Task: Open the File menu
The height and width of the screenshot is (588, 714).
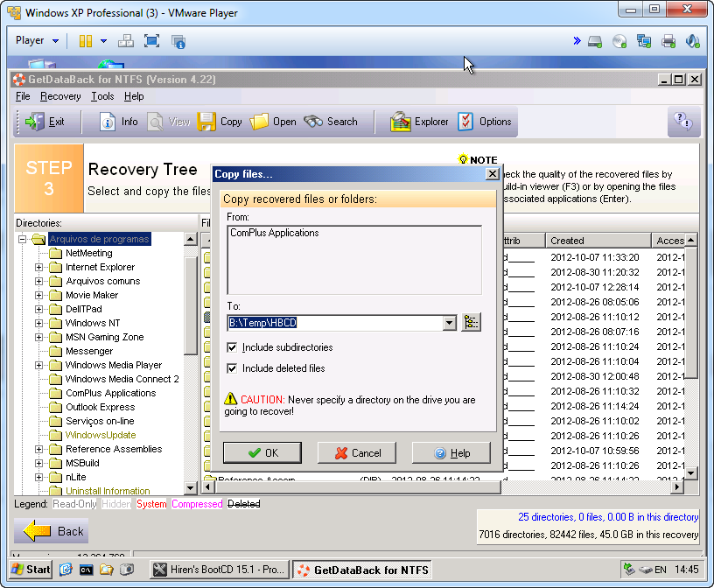Action: pos(23,96)
